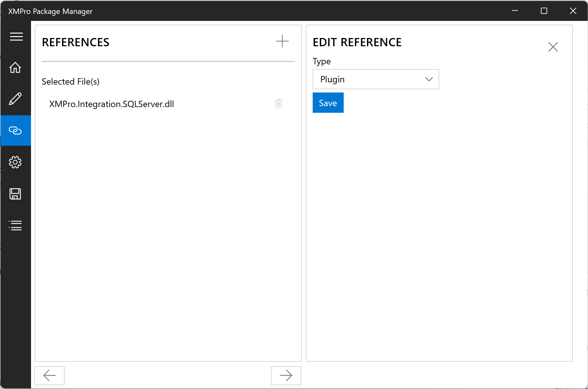Open the gear settings section

(x=15, y=162)
